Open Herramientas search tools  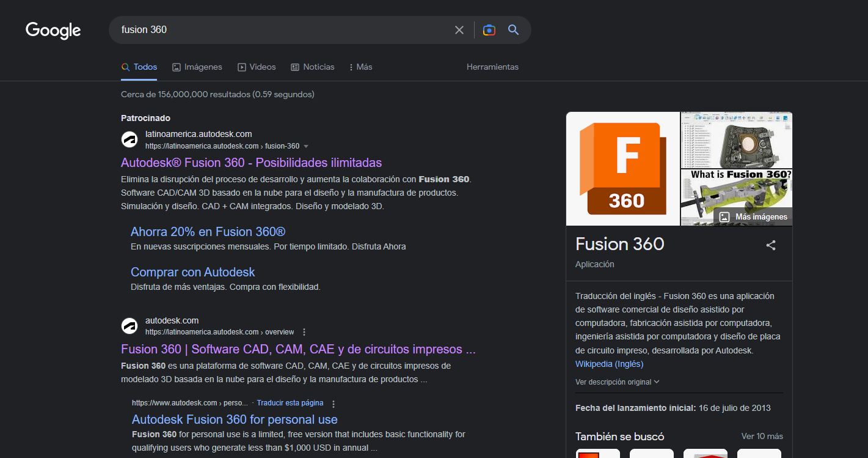pyautogui.click(x=492, y=67)
